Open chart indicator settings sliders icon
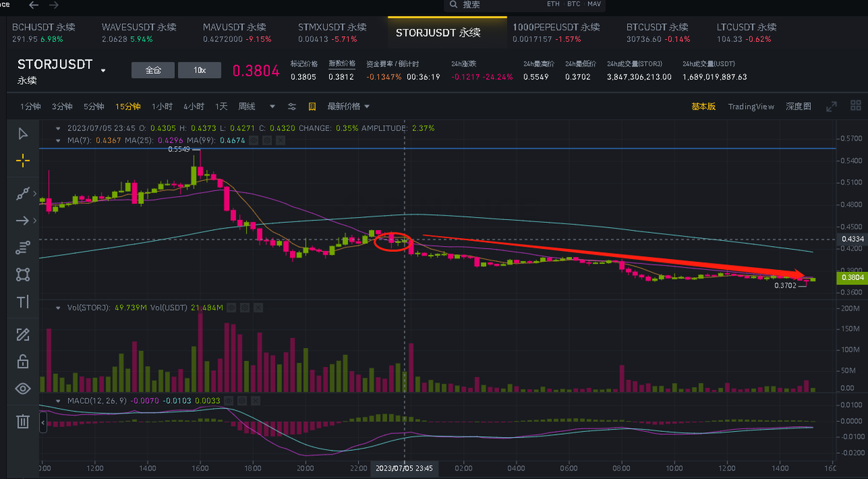Viewport: 868px width, 479px height. pos(292,106)
